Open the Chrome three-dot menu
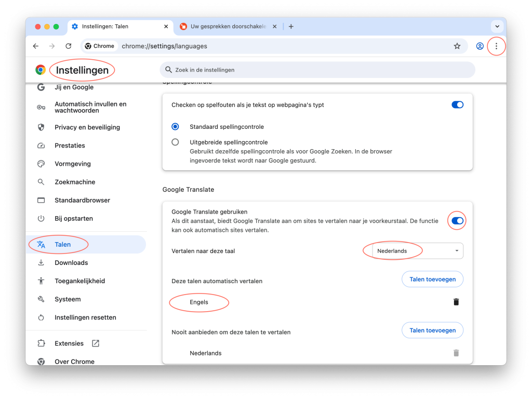Screen dimensions: 532x399 496,46
